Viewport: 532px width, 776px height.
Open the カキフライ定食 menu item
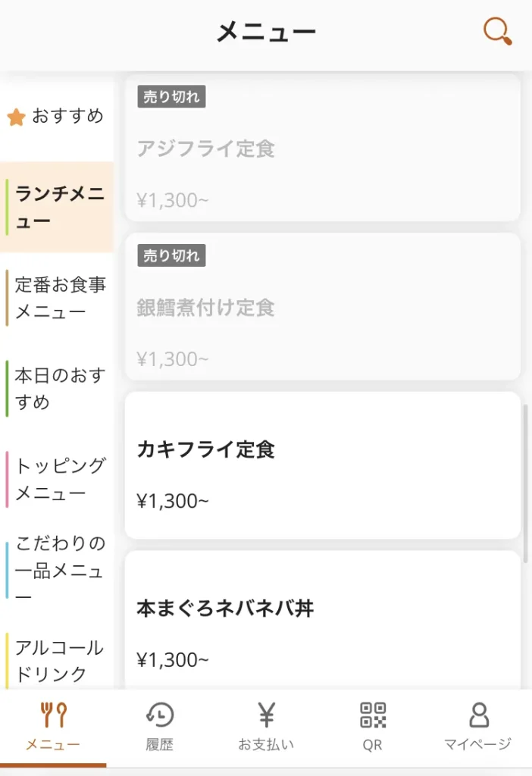click(323, 467)
